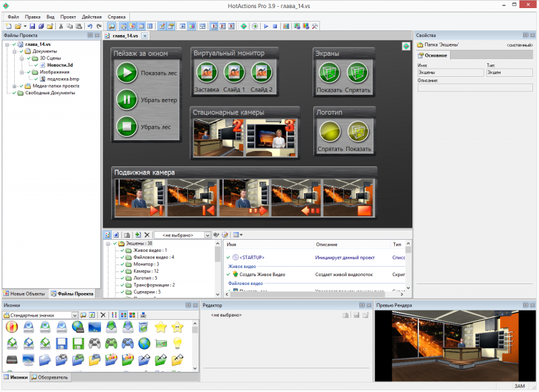Viewport: 539px width, 392px height.
Task: Click the black X delete icon in the Иконки toolbar
Action: (103, 315)
